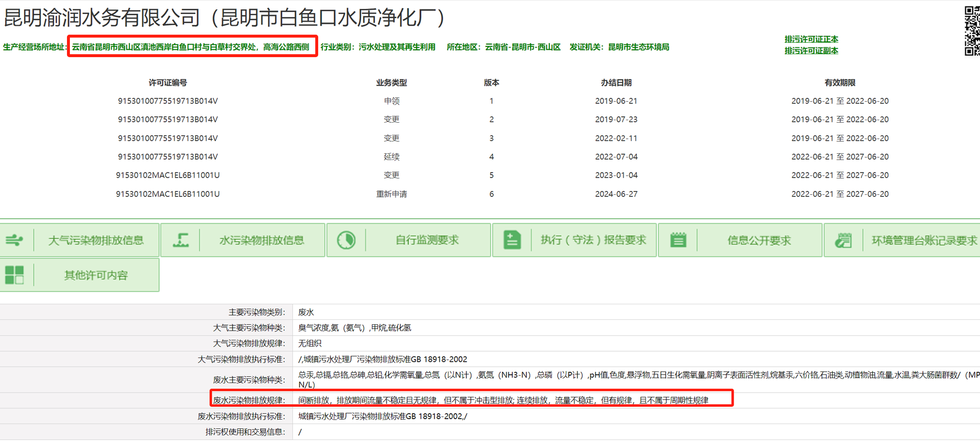The image size is (980, 442).
Task: Click completion date 2022-02-11
Action: (x=616, y=138)
